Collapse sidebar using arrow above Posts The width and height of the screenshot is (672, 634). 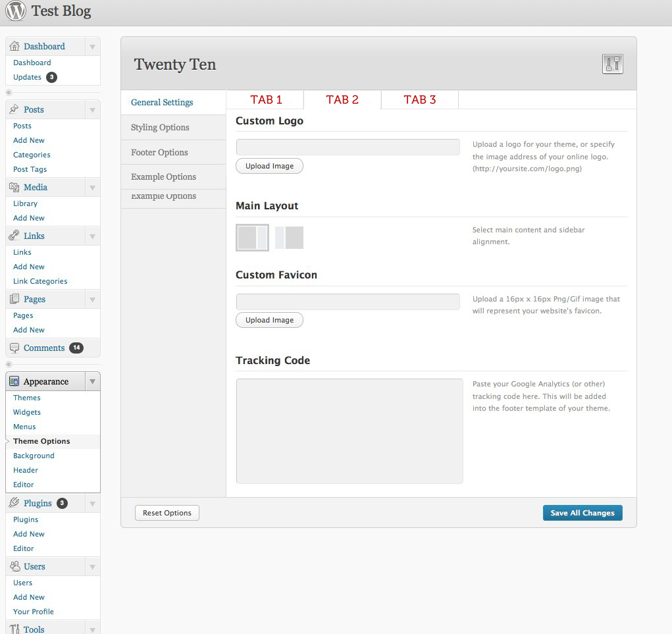click(x=9, y=93)
